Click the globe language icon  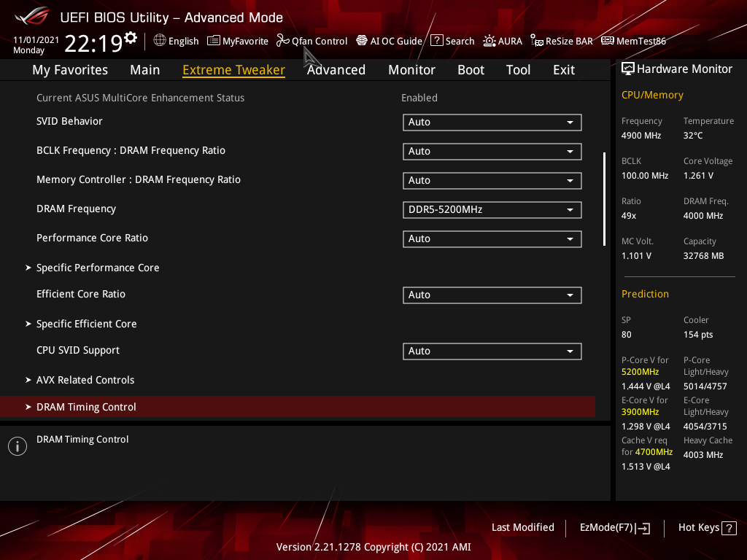point(160,41)
